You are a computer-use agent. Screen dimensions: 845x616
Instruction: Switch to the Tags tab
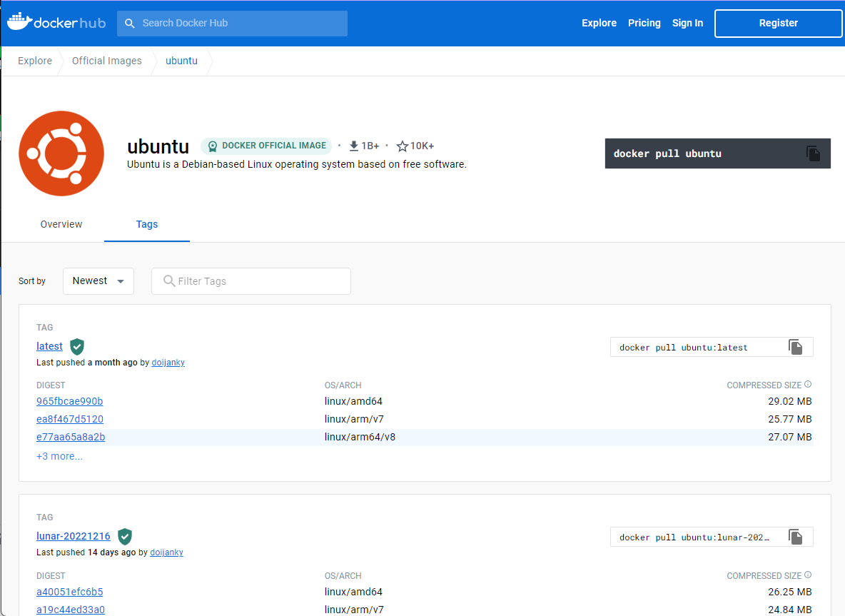(146, 224)
